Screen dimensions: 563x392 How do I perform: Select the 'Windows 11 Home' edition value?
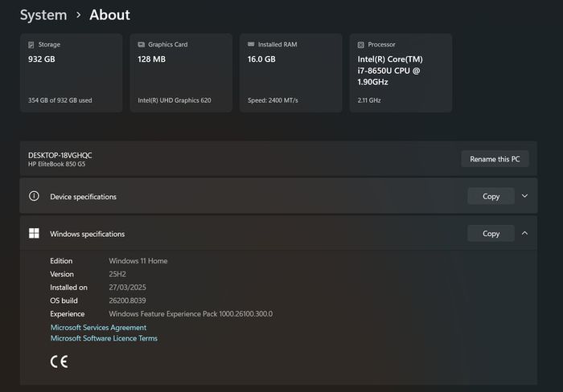[138, 261]
